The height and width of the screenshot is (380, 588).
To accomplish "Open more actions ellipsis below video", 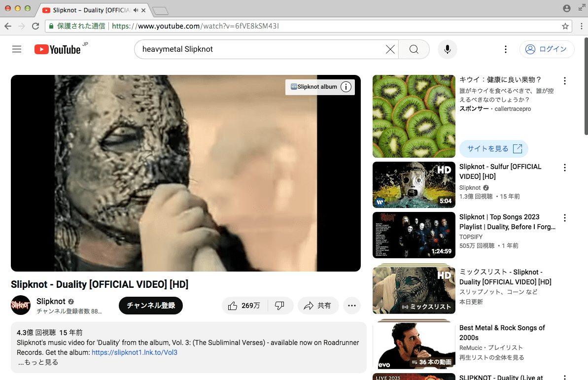I will [x=352, y=306].
